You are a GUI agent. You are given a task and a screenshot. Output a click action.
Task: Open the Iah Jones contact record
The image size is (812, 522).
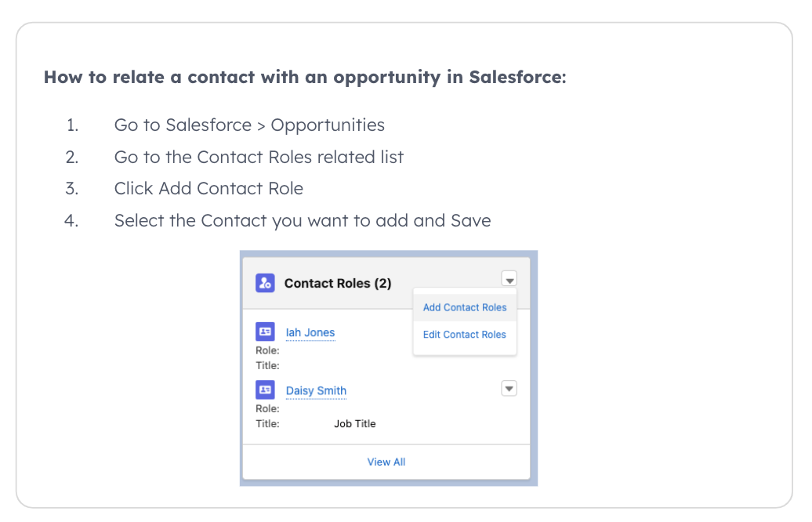310,332
